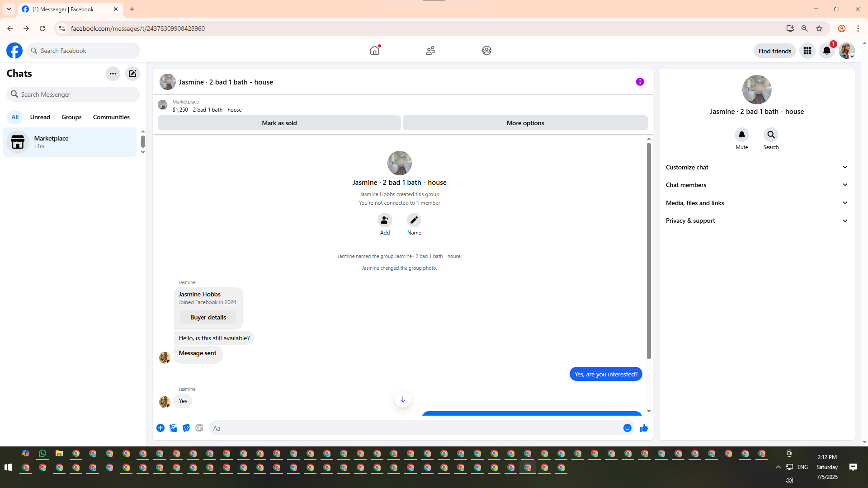Open the Chats options three-dot menu
The height and width of the screenshot is (488, 868).
tap(113, 74)
